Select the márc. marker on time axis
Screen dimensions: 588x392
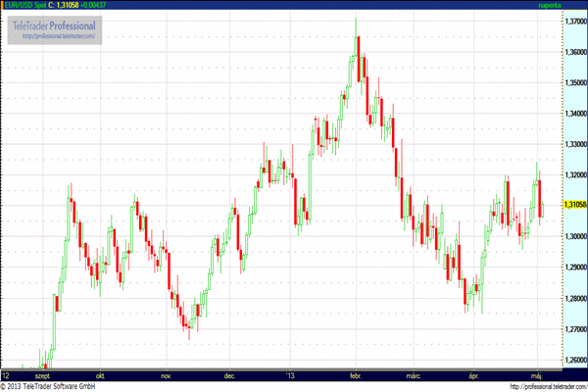pos(414,374)
